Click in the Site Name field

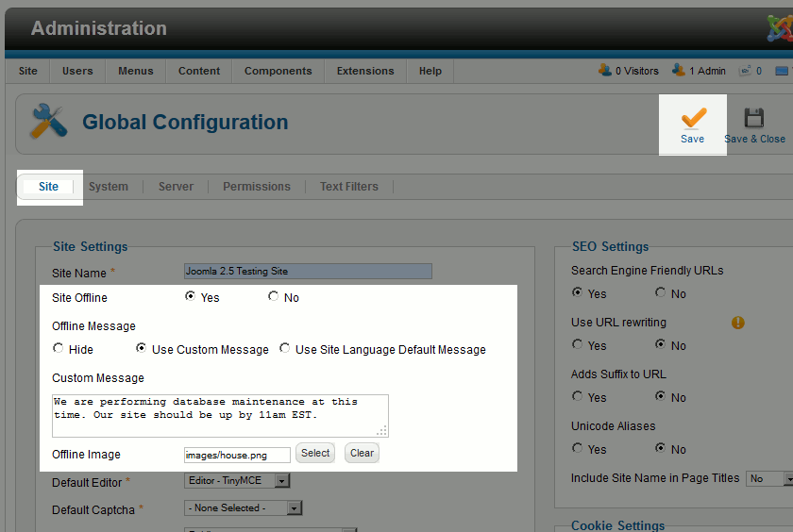coord(308,272)
